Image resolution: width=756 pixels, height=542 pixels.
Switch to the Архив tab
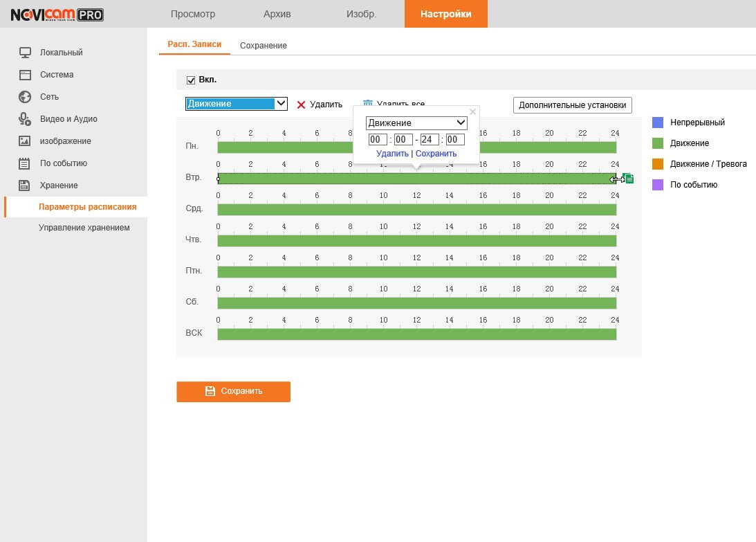pos(277,14)
